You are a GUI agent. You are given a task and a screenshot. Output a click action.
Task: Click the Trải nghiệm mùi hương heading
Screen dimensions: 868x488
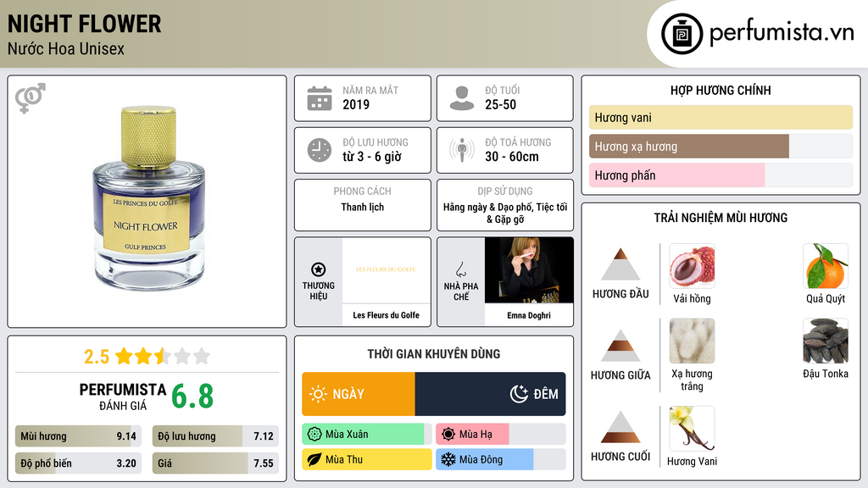(x=721, y=218)
